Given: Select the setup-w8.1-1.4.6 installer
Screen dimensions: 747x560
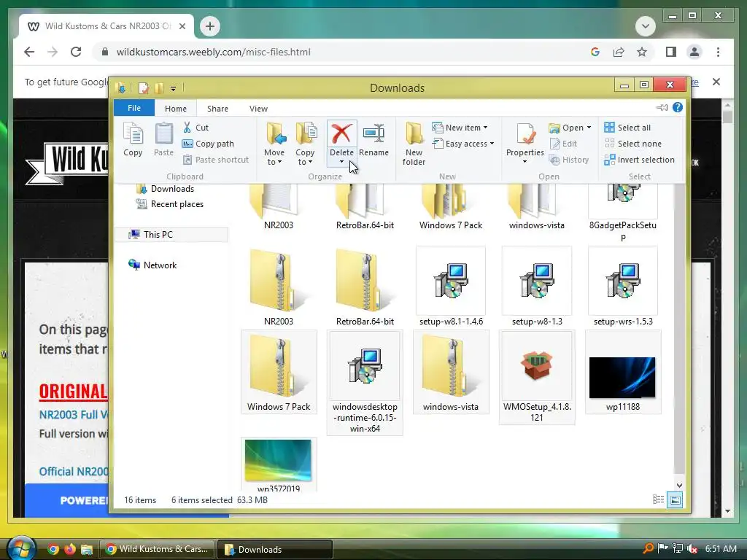Looking at the screenshot, I should coord(451,287).
